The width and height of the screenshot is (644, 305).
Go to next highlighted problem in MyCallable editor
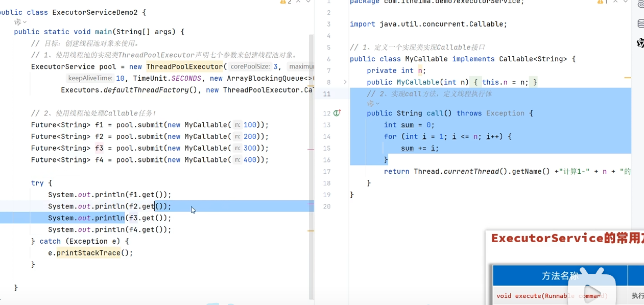pyautogui.click(x=625, y=2)
